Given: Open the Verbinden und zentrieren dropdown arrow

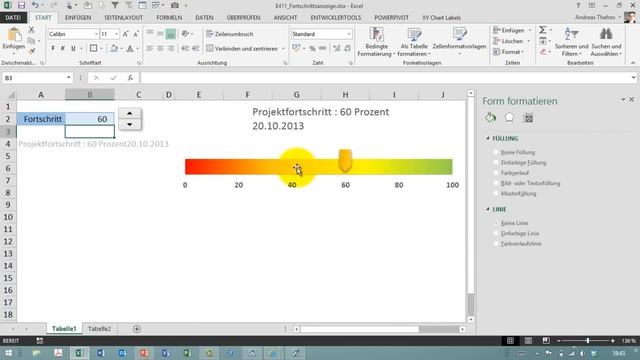Looking at the screenshot, I should coord(283,49).
